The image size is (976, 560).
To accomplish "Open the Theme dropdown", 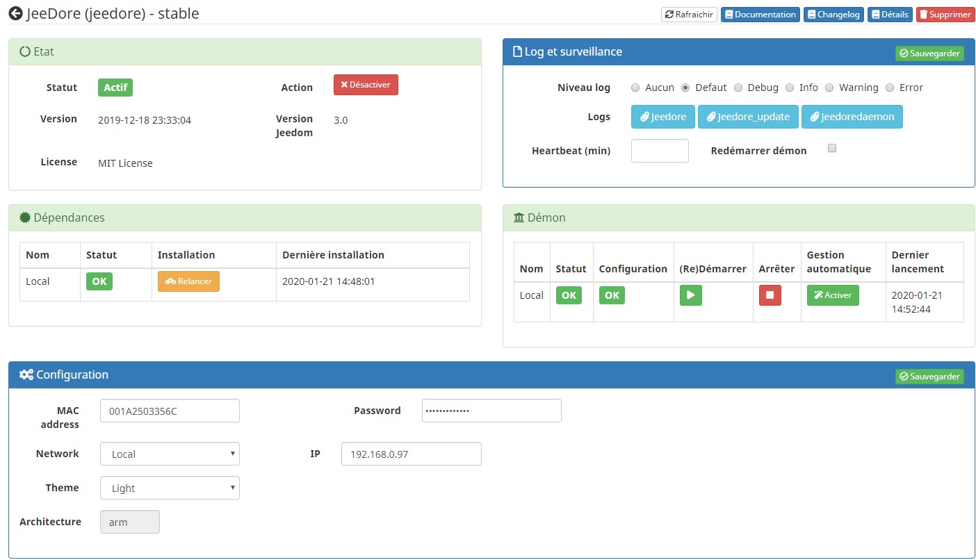I will (x=170, y=488).
